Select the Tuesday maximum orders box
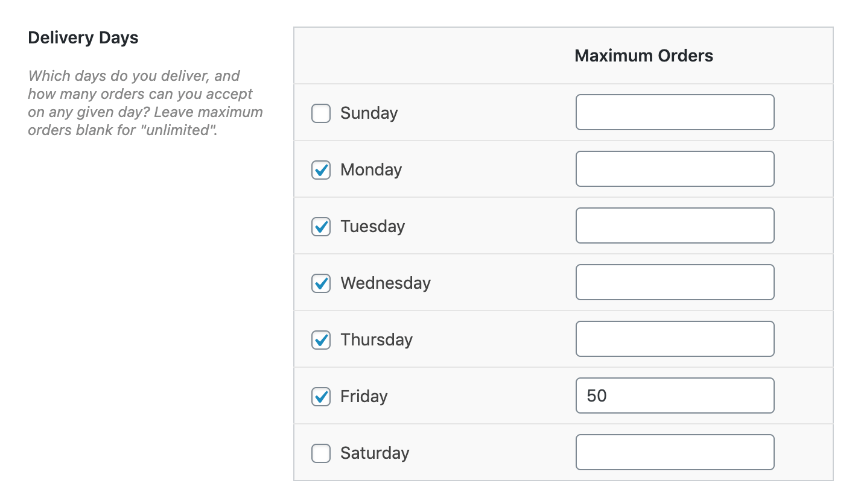Image resolution: width=858 pixels, height=504 pixels. pyautogui.click(x=675, y=225)
